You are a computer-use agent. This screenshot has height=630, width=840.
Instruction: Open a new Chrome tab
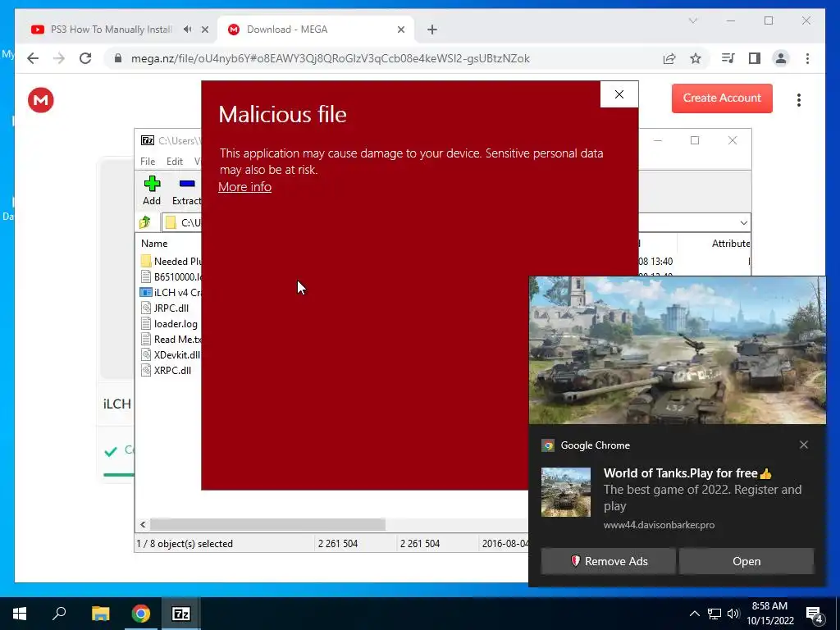click(431, 30)
